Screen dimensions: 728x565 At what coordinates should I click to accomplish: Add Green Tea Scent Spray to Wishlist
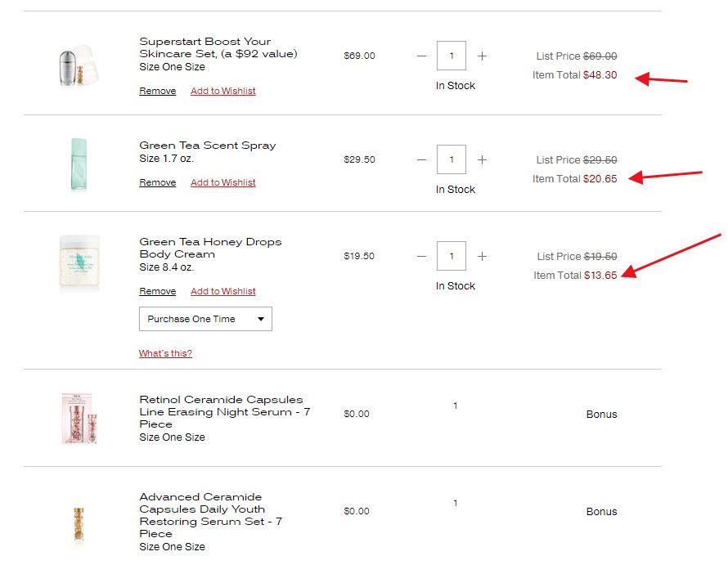point(222,182)
